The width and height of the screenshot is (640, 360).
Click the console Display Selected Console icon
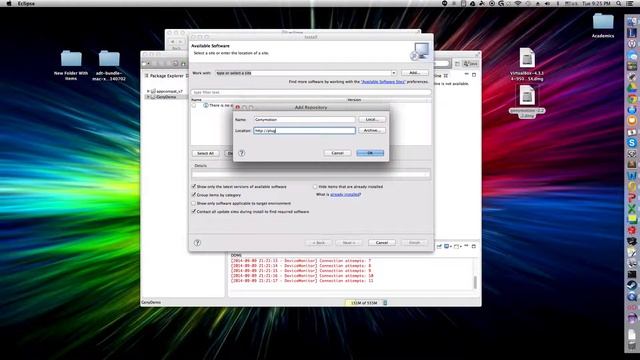(x=447, y=246)
